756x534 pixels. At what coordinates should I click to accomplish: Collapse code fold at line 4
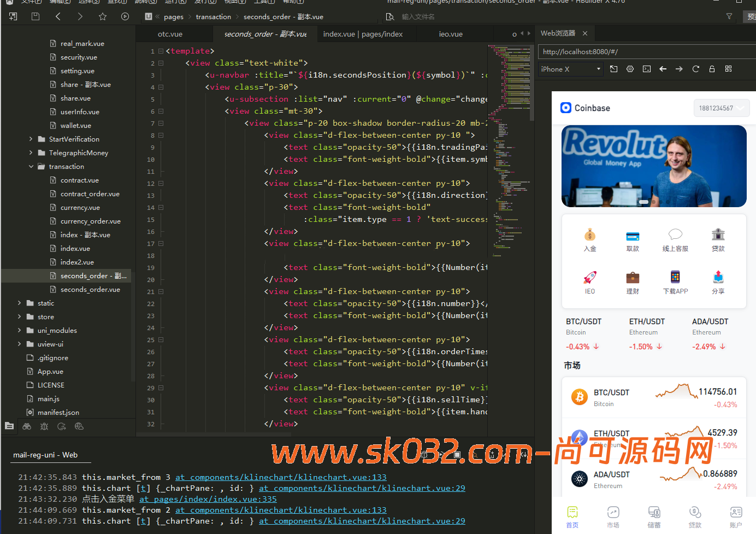161,87
